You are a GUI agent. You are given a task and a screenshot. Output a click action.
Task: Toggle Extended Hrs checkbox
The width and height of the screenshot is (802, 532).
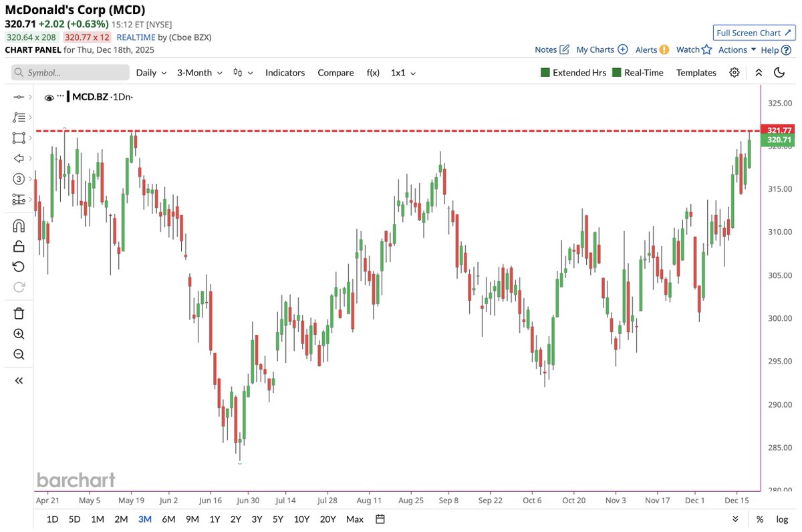545,72
